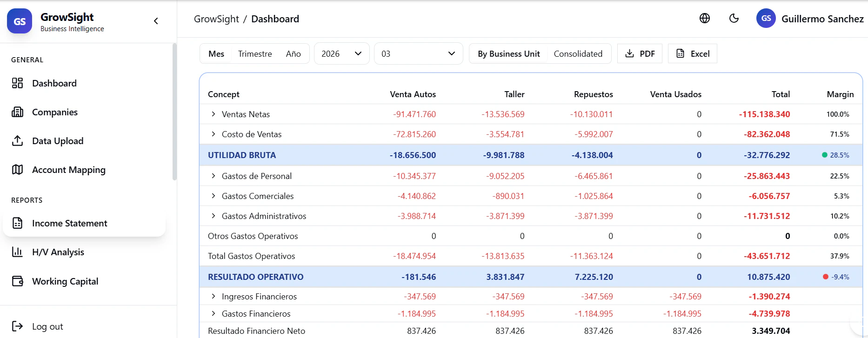Open the 03 month dropdown
This screenshot has width=868, height=338.
point(418,54)
